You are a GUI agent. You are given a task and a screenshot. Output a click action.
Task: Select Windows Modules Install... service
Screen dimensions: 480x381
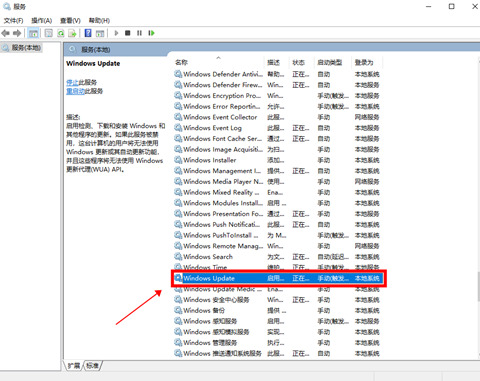tap(277, 203)
